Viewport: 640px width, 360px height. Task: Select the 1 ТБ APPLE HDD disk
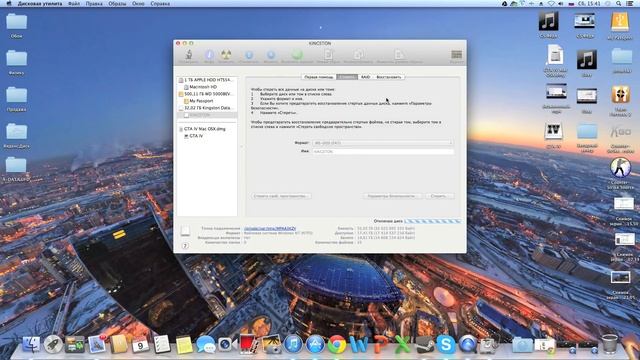tap(207, 80)
